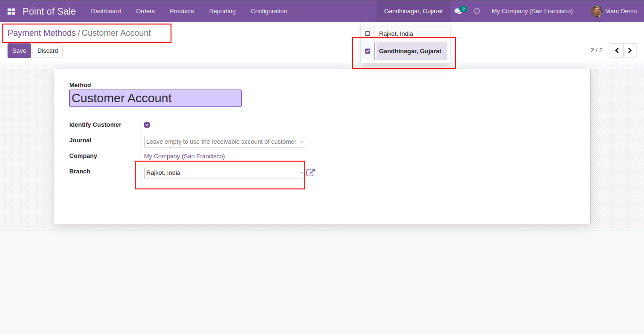This screenshot has width=644, height=335.
Task: Open the activities clock icon
Action: pos(477,11)
